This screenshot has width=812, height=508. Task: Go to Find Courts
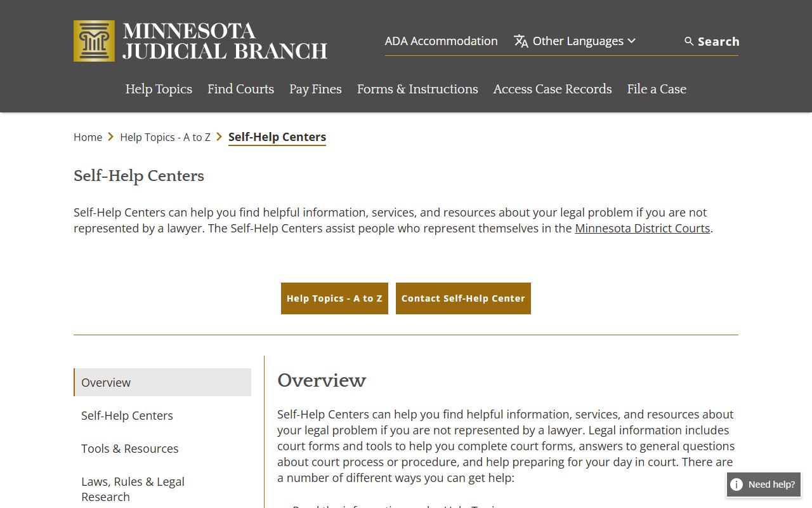240,89
